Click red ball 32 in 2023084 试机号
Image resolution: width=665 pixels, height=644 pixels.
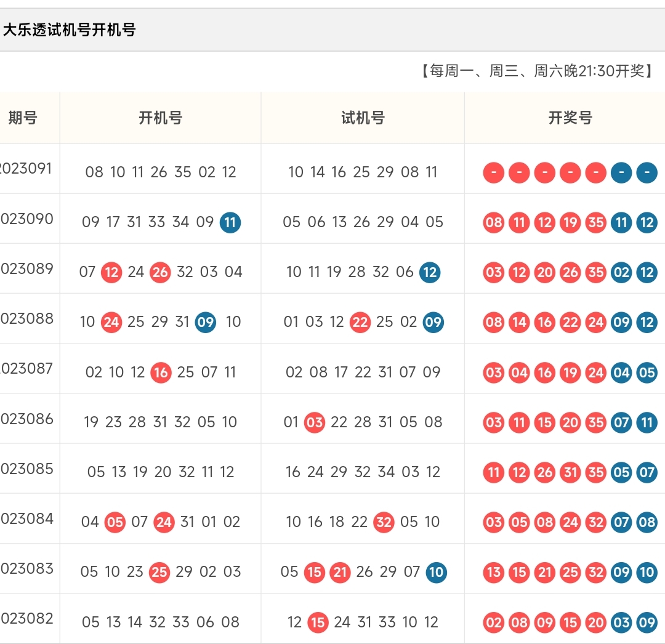(384, 522)
